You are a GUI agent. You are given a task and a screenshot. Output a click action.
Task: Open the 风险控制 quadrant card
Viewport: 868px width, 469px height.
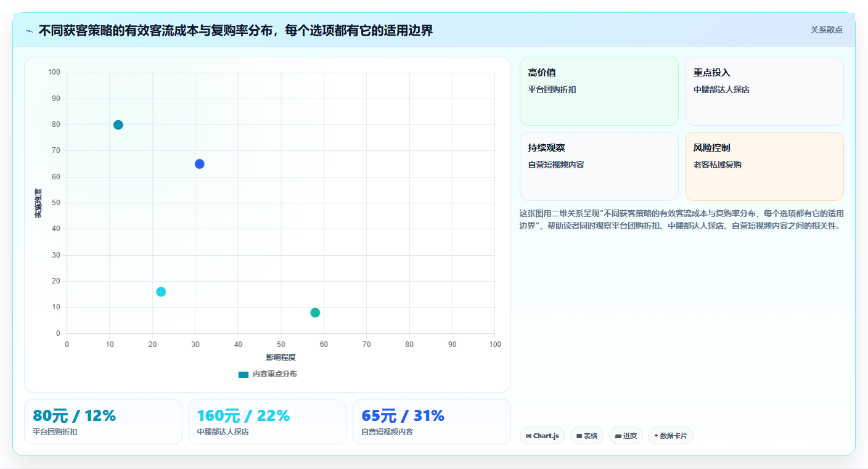pyautogui.click(x=764, y=166)
